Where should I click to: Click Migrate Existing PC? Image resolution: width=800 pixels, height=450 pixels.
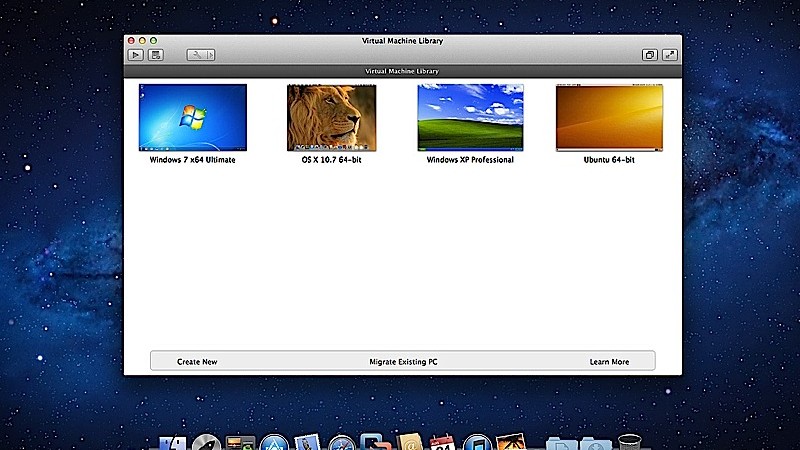pos(403,361)
